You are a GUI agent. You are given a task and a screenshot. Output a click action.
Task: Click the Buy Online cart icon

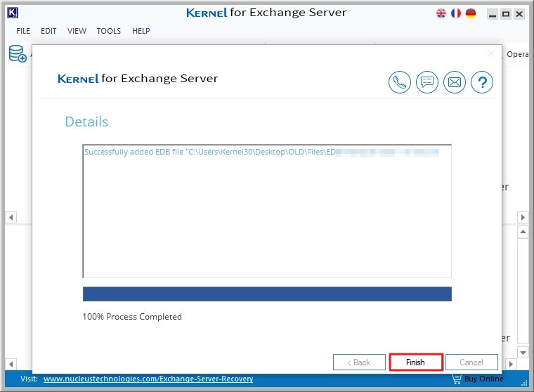(456, 379)
